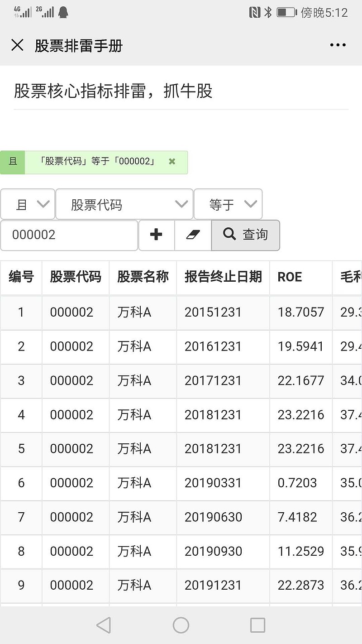362x644 pixels.
Task: Click the row number 5 cell
Action: pos(21,449)
